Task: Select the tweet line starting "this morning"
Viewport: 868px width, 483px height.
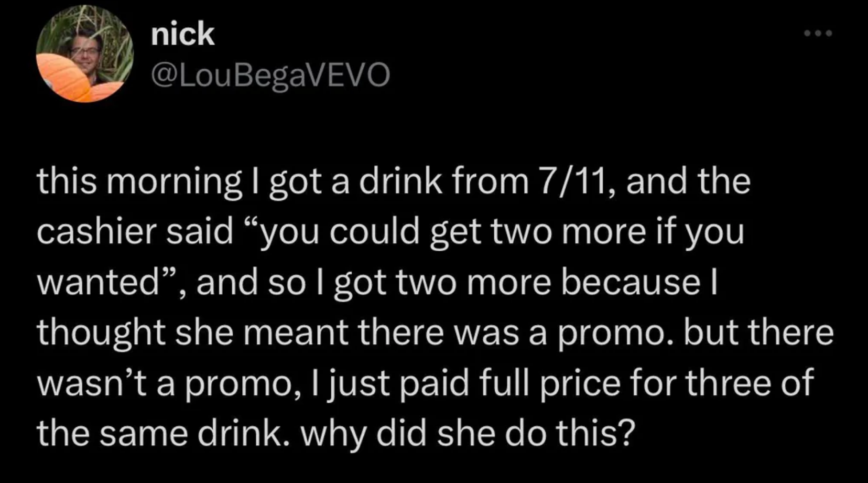Action: [x=394, y=181]
